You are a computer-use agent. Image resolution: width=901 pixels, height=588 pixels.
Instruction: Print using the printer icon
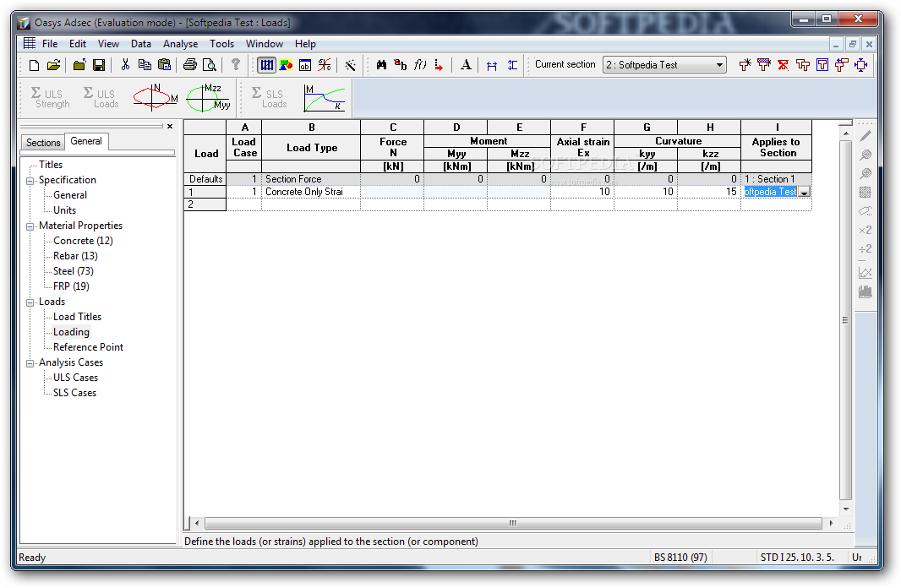[189, 65]
